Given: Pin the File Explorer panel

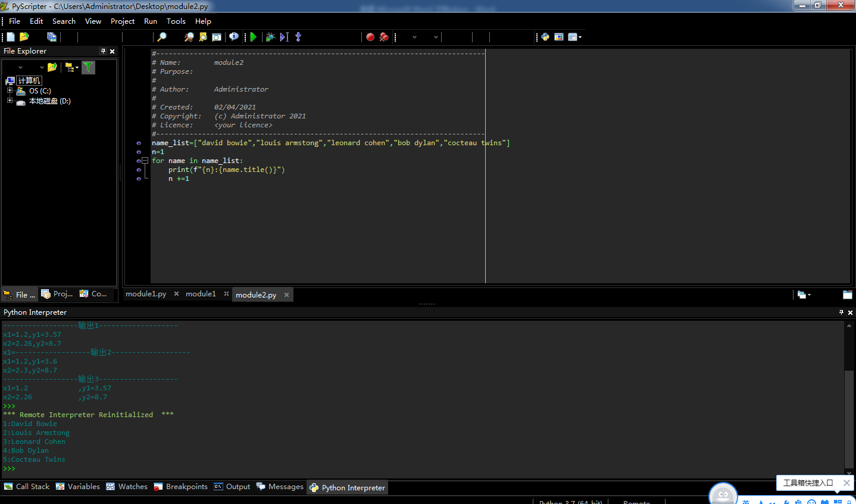Looking at the screenshot, I should [103, 51].
